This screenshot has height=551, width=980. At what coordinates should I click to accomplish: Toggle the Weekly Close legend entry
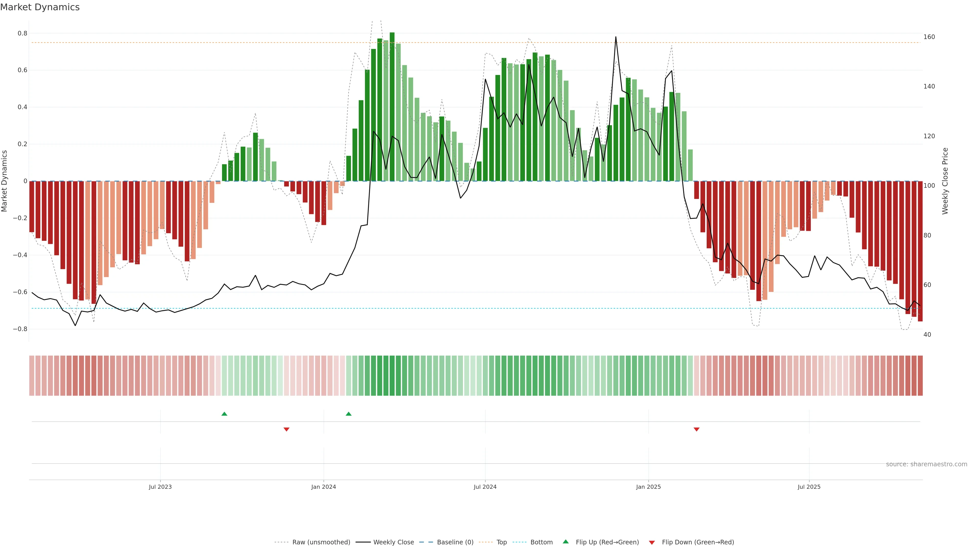393,542
